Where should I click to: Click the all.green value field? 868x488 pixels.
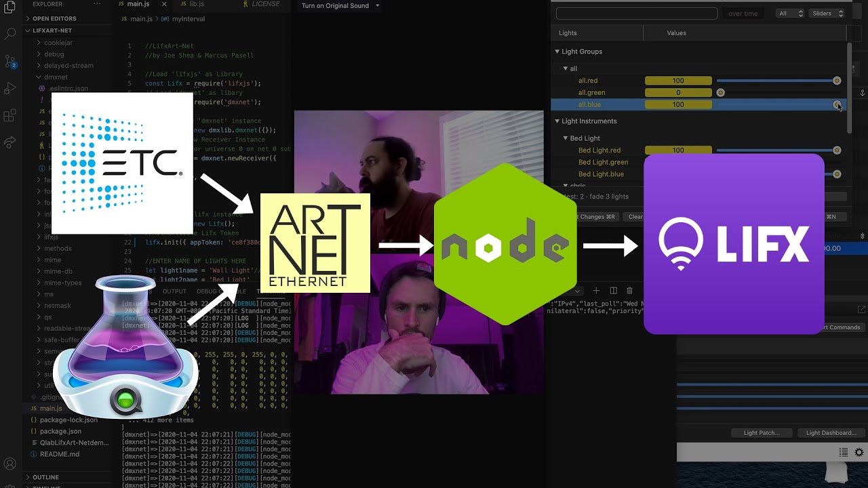678,93
